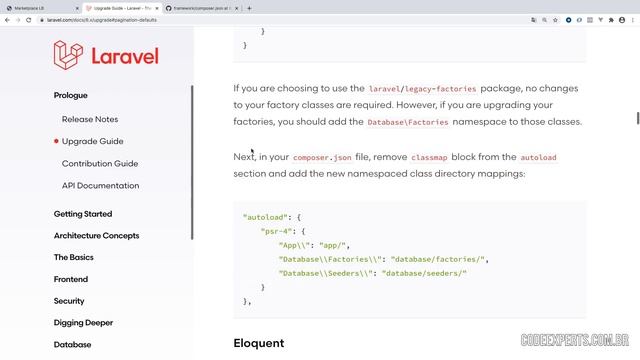Open the Release Notes page
The width and height of the screenshot is (640, 360).
[90, 119]
